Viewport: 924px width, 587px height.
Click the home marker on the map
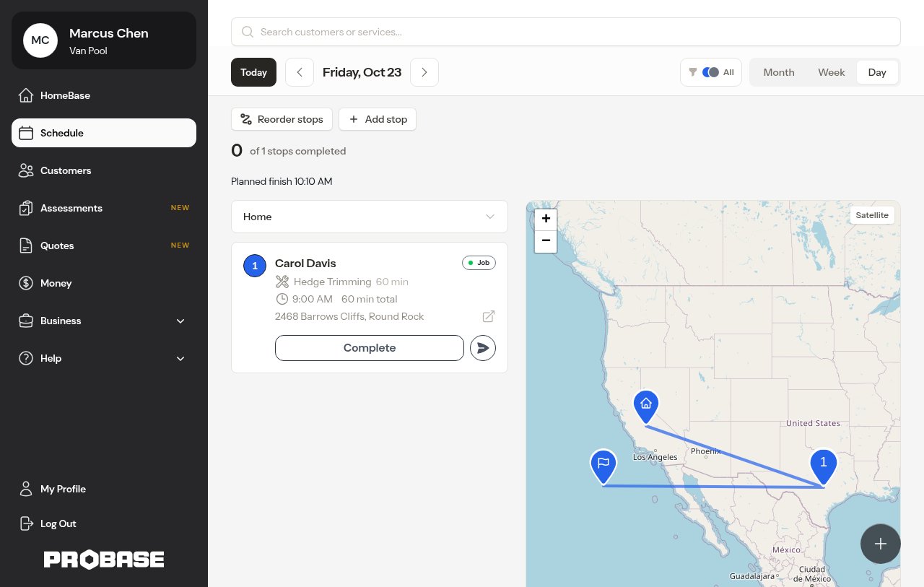[646, 406]
